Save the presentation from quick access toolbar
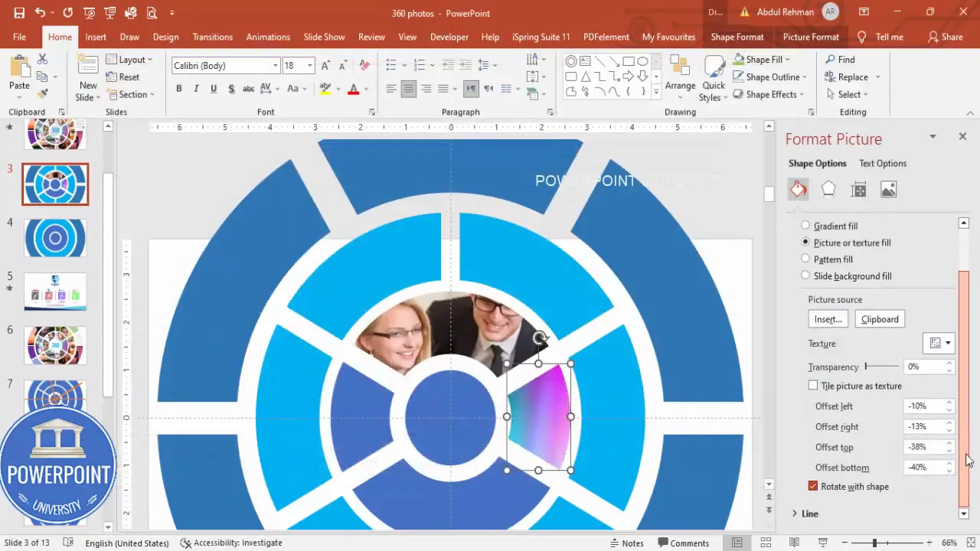 point(19,13)
